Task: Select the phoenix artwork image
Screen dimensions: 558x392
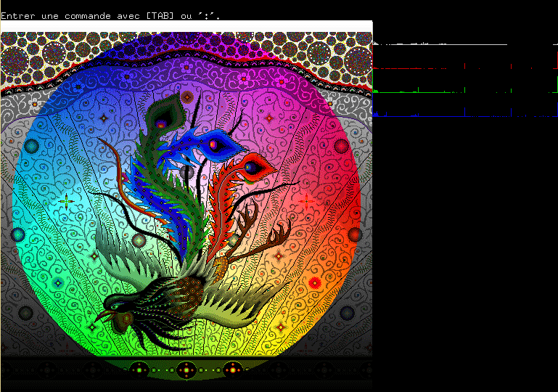Action: (x=186, y=212)
